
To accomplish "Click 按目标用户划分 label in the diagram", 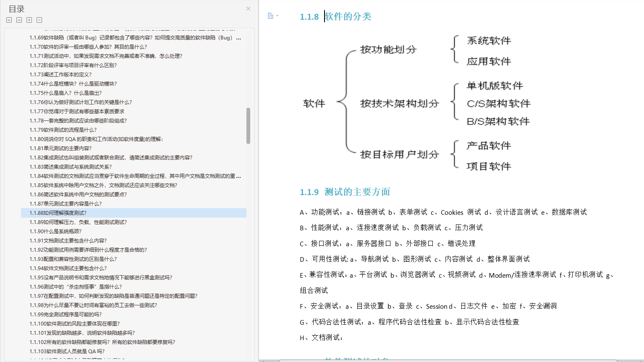I will pos(399,154).
